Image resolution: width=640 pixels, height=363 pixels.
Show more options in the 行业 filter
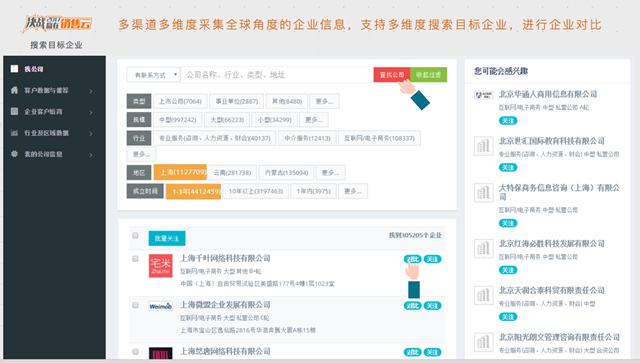coord(141,154)
